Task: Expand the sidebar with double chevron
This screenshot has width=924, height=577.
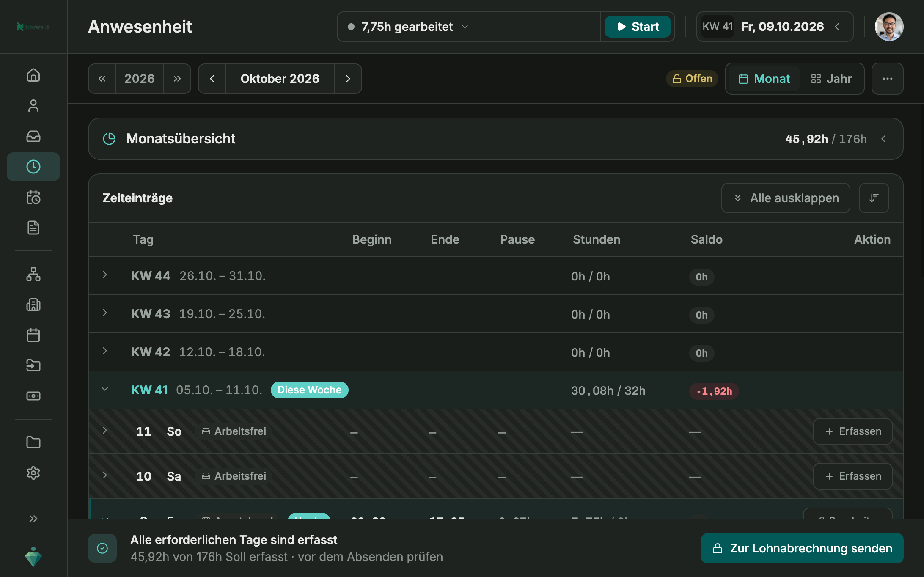Action: (33, 519)
